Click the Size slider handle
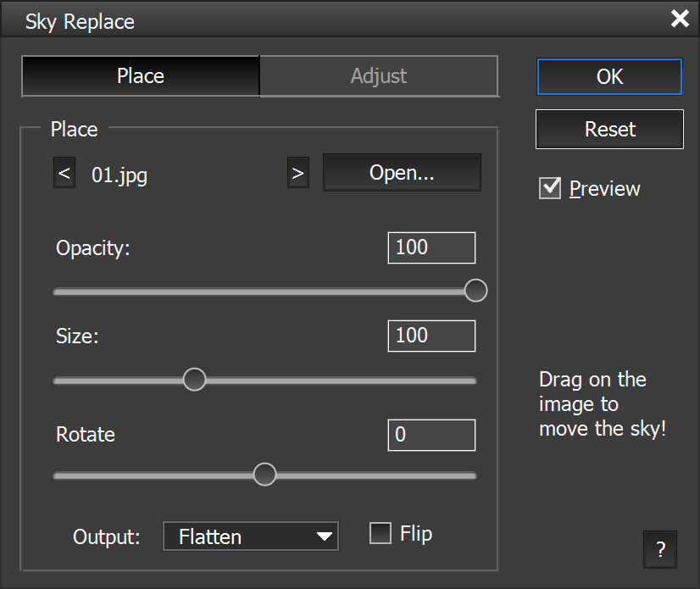This screenshot has height=589, width=700. (195, 380)
